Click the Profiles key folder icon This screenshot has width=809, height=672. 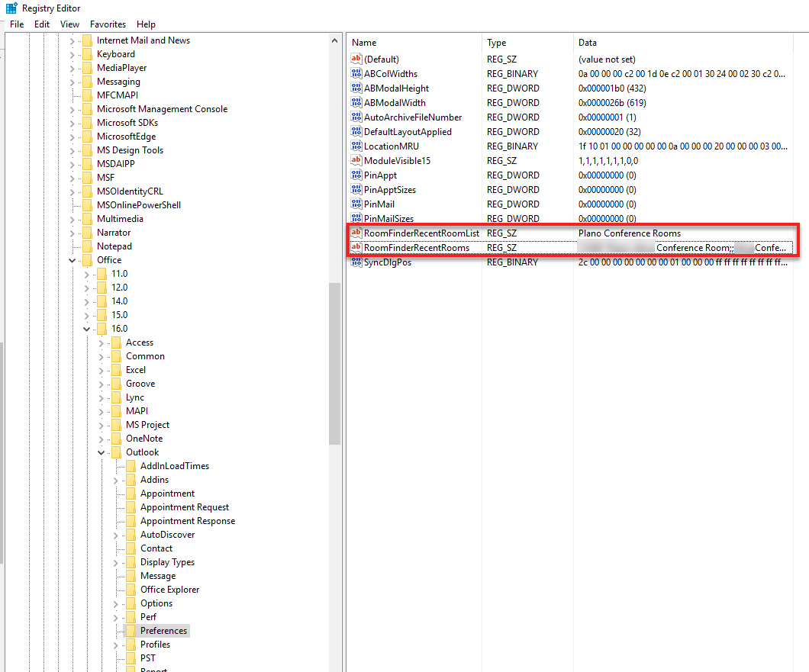pyautogui.click(x=131, y=645)
